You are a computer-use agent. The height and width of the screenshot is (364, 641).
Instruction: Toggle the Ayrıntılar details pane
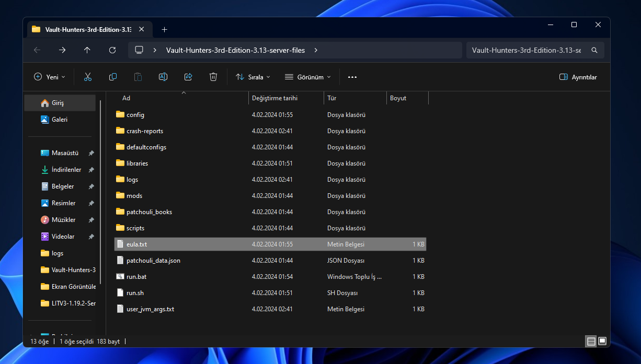578,77
